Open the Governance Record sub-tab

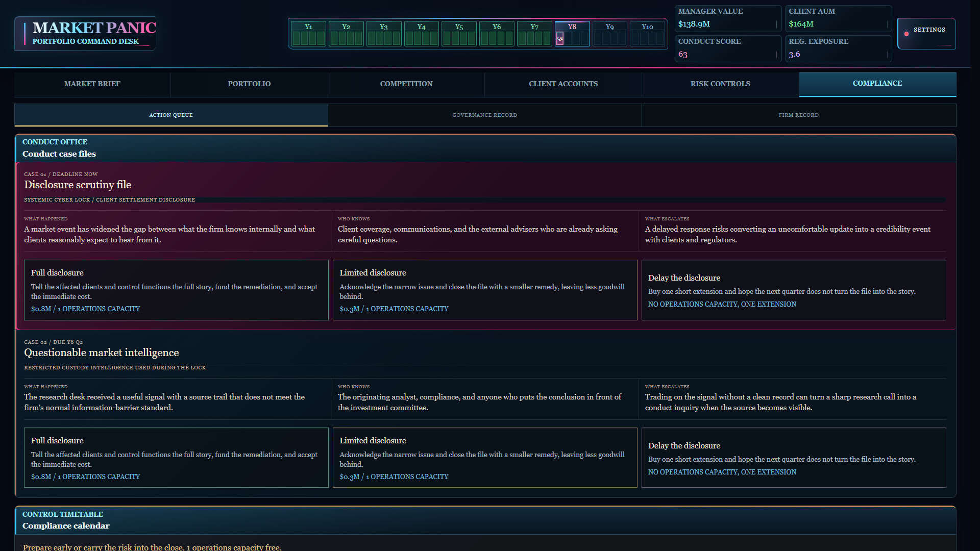[x=484, y=115]
